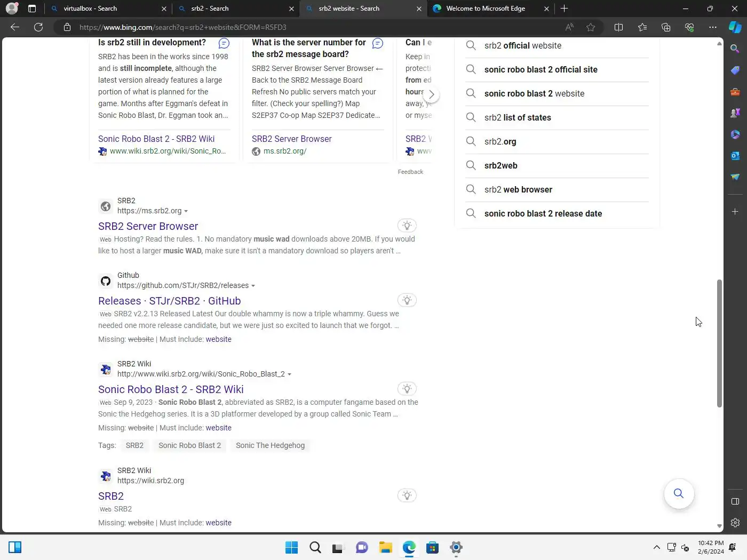Open the sidebar Drop paper-plane icon
This screenshot has width=747, height=560.
point(735,177)
